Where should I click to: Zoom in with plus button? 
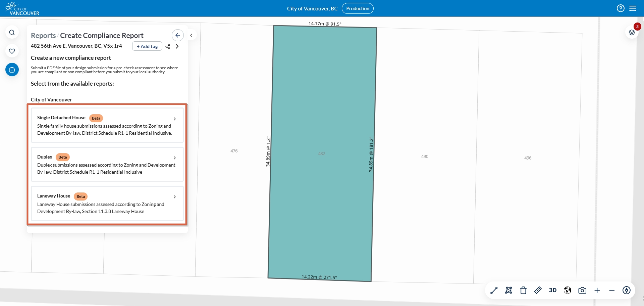pyautogui.click(x=597, y=291)
